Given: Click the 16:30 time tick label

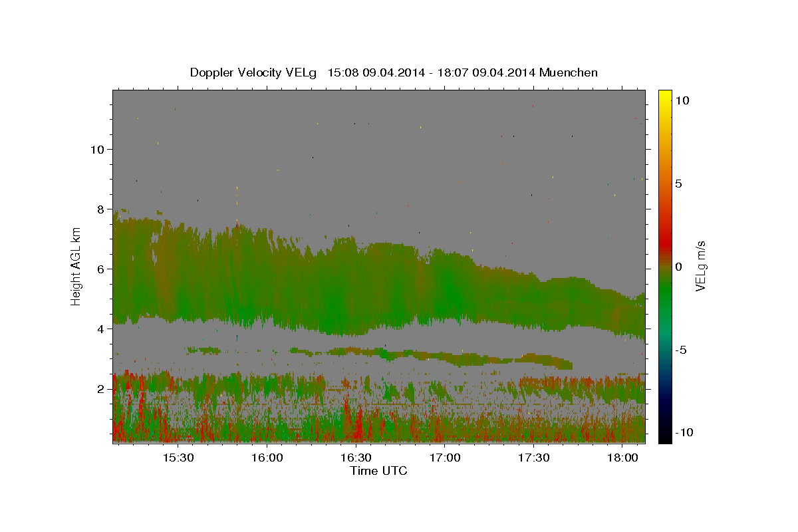Looking at the screenshot, I should tap(356, 458).
